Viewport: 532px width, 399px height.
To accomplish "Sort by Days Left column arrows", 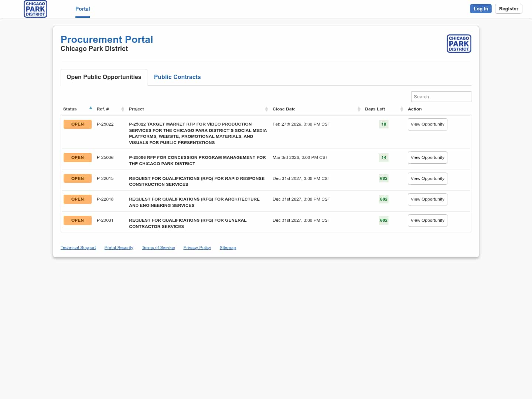I will click(x=402, y=109).
